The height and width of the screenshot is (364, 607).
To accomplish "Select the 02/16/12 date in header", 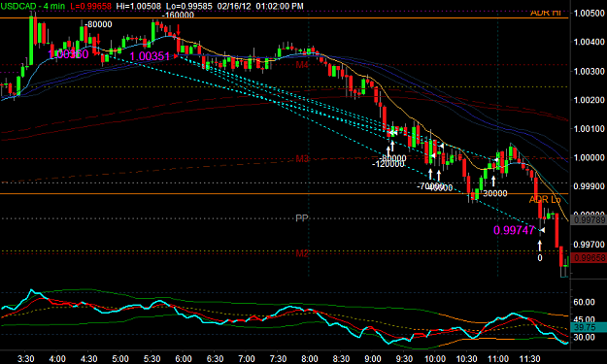I will pyautogui.click(x=234, y=6).
